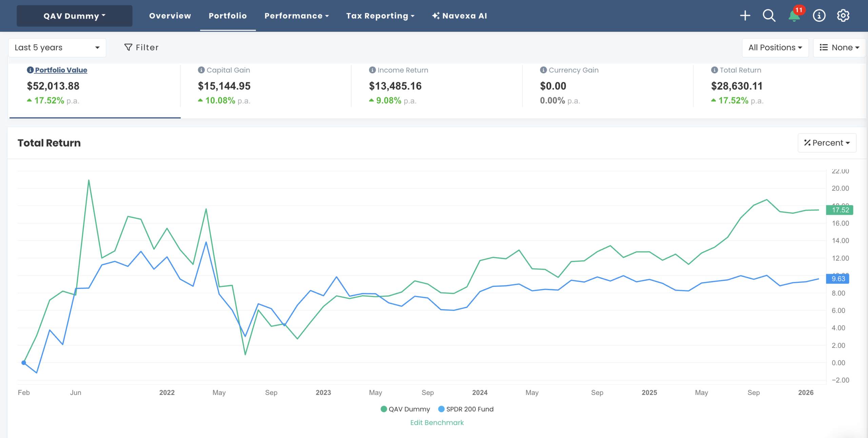Open the Percent display dropdown

click(827, 143)
